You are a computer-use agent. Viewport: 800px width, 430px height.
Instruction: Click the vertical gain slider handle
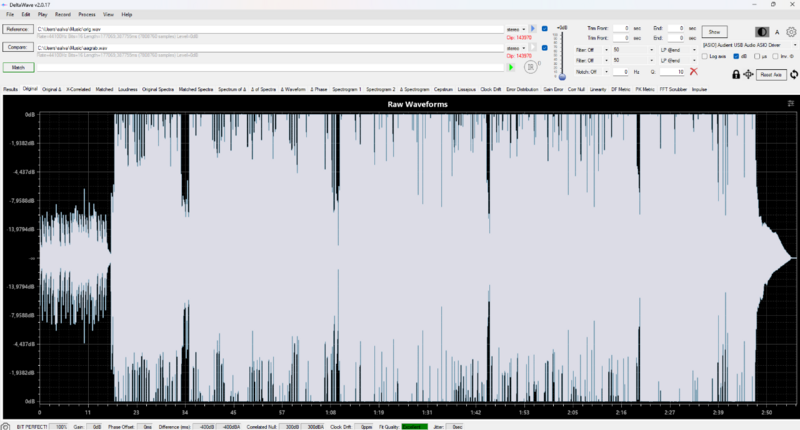click(562, 76)
